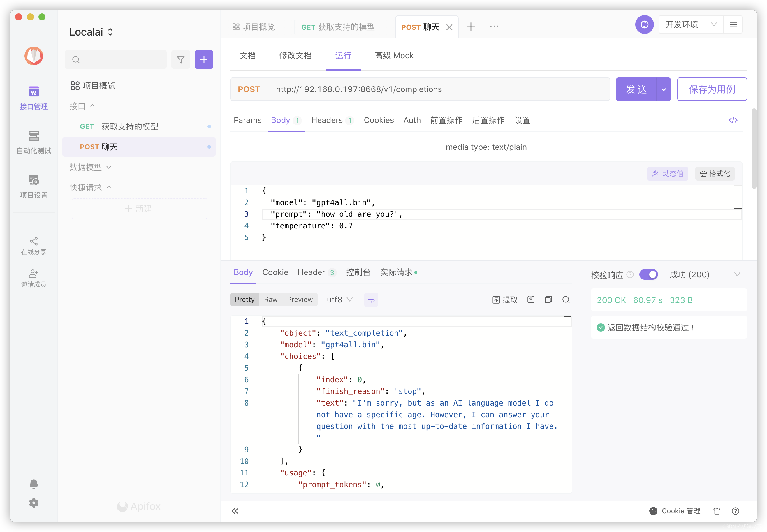The image size is (767, 532).
Task: Click the sidebar search input field
Action: click(115, 60)
